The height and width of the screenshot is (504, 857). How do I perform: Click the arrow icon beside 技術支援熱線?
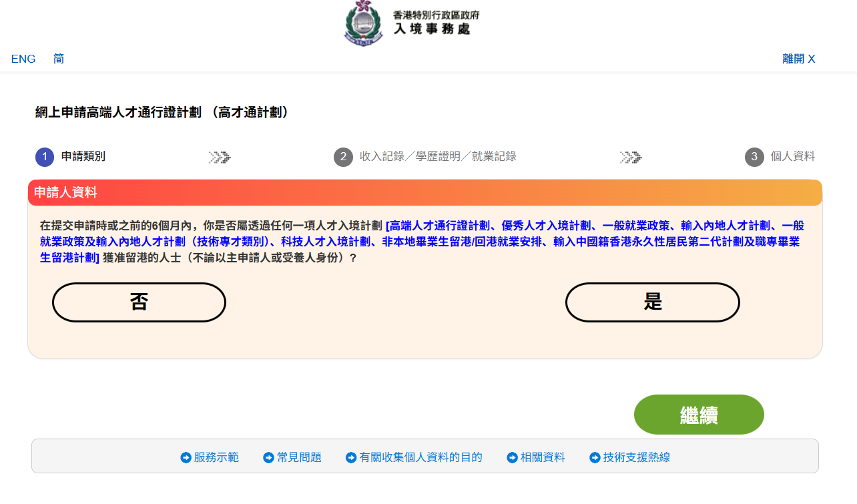(595, 457)
